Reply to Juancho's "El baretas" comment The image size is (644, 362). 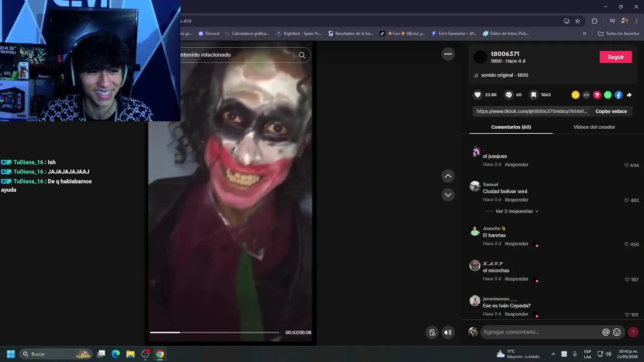pyautogui.click(x=516, y=244)
